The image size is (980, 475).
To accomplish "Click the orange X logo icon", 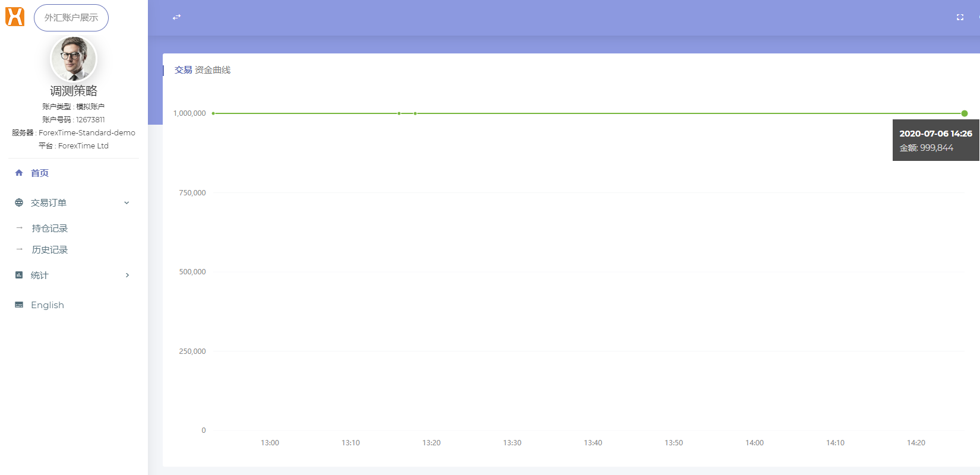I will click(15, 17).
